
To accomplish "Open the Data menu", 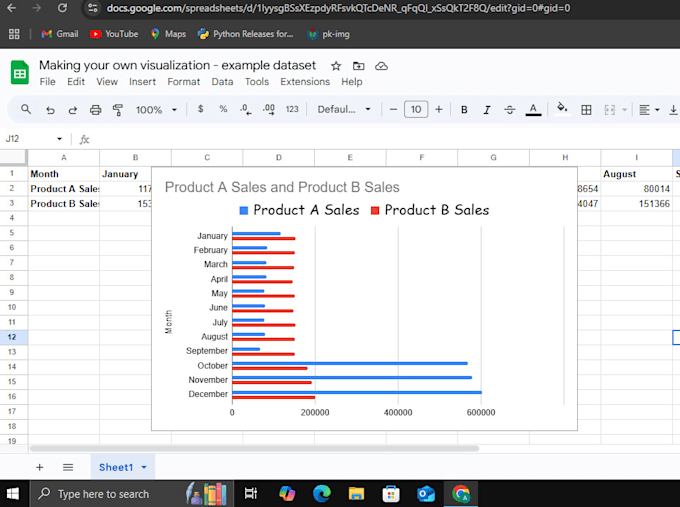I will tap(222, 82).
